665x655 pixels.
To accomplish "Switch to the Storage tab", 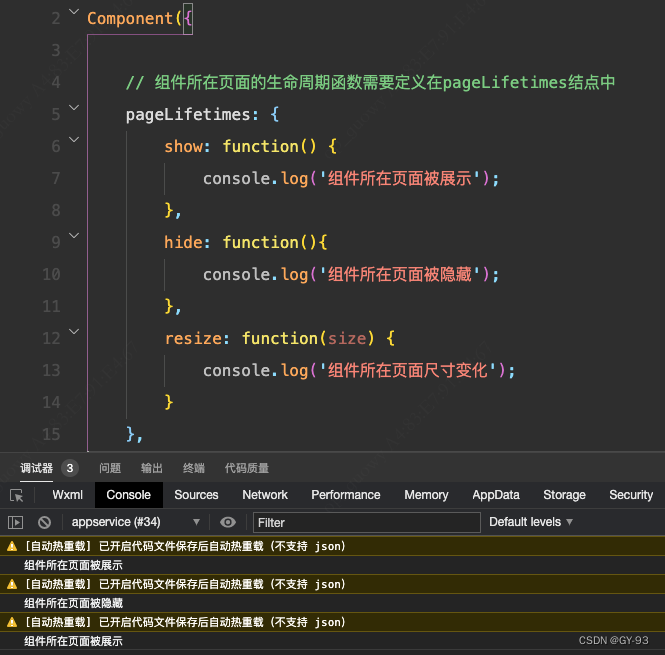I will click(564, 495).
